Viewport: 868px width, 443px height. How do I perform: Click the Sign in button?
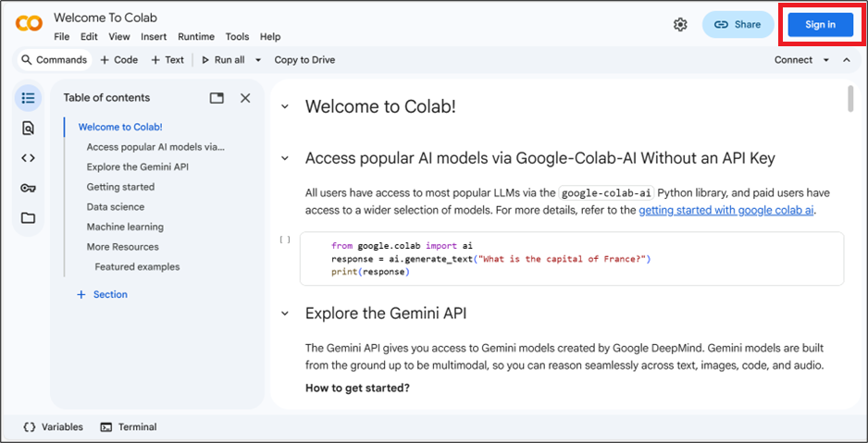(821, 24)
